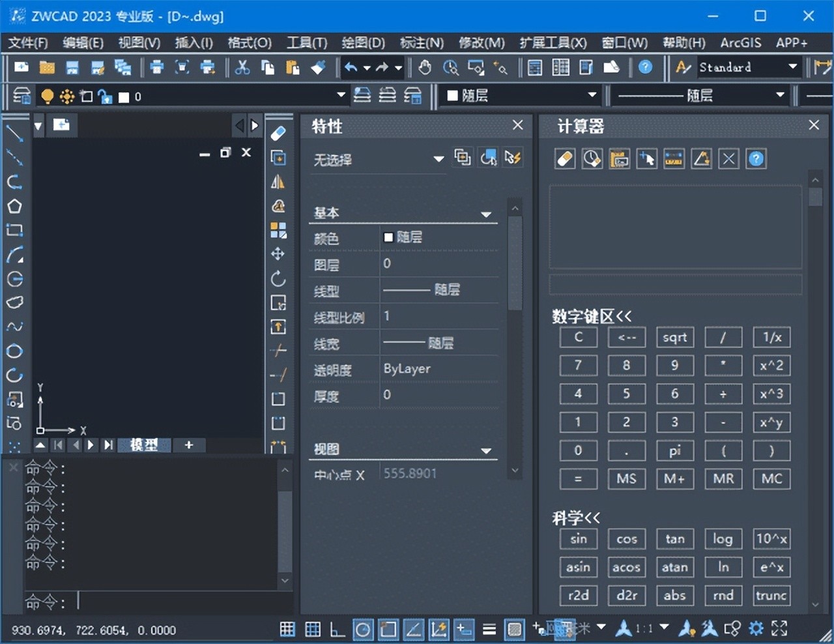The image size is (834, 644).
Task: Click the Cut scissors icon
Action: [x=242, y=67]
